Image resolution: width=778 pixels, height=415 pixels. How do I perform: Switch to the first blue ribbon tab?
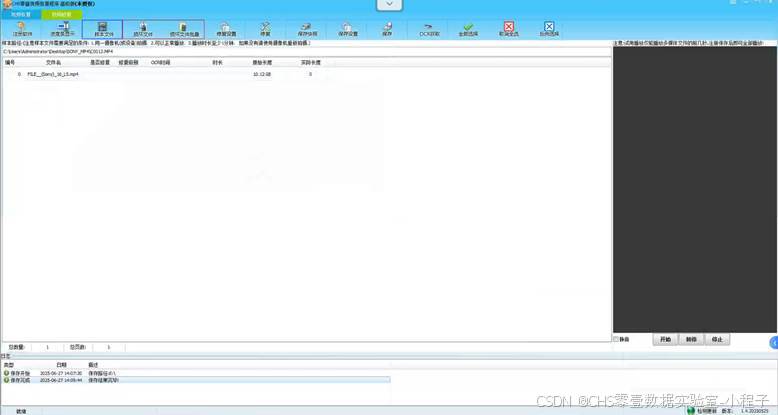21,15
